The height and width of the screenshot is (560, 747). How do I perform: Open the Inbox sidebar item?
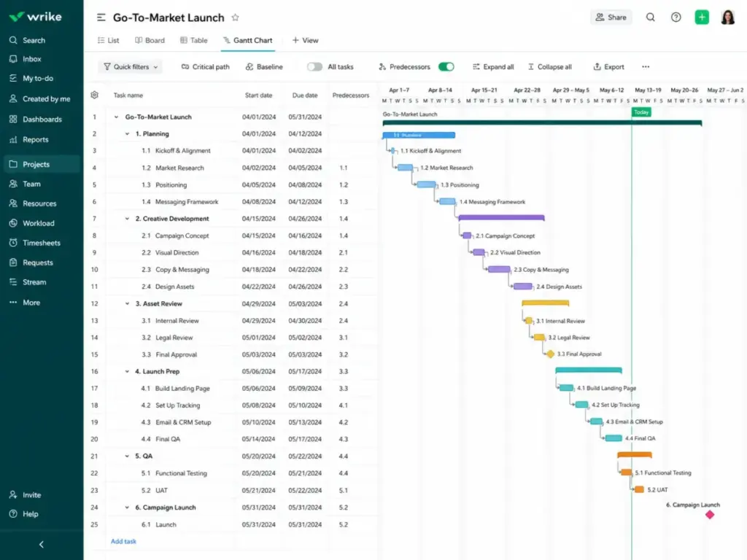tap(26, 59)
